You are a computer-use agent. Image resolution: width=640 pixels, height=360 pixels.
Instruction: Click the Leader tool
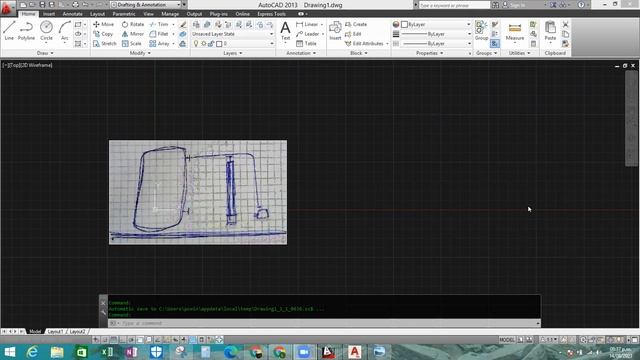pyautogui.click(x=308, y=34)
